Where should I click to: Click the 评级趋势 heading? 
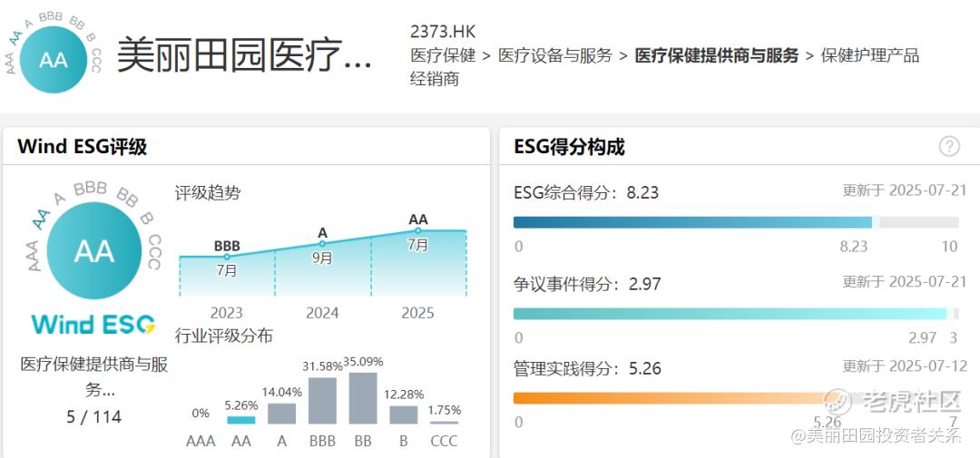point(208,193)
